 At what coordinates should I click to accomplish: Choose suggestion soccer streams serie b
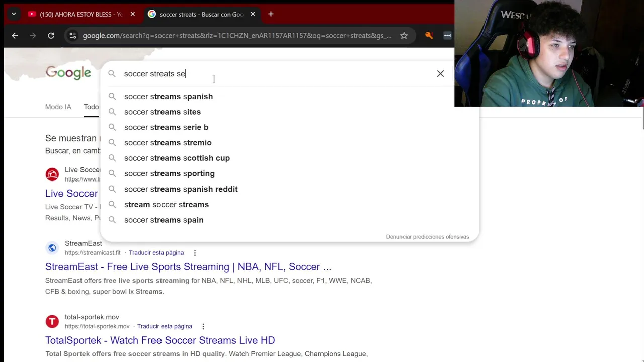(x=289, y=127)
